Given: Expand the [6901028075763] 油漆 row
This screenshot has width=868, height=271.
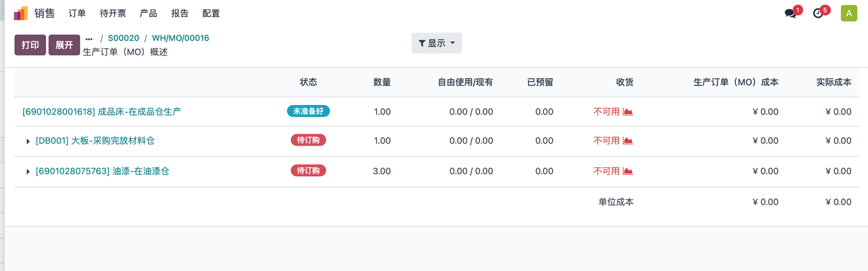Looking at the screenshot, I should click(x=28, y=171).
